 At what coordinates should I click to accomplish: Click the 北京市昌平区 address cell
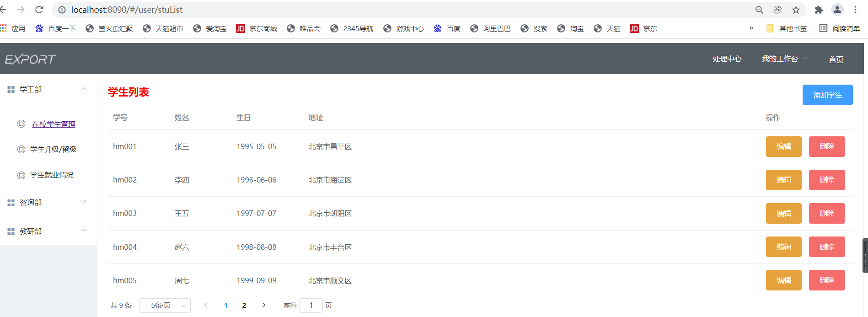[330, 146]
